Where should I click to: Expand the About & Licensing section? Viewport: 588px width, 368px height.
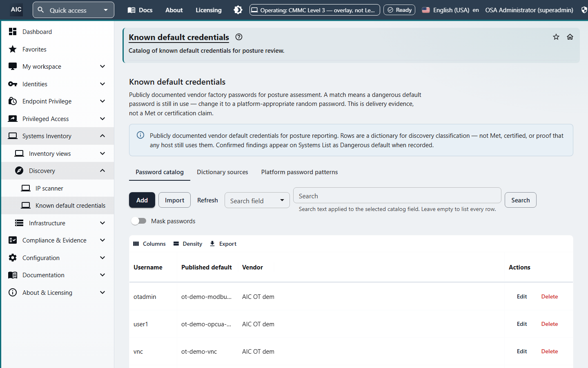pos(58,292)
